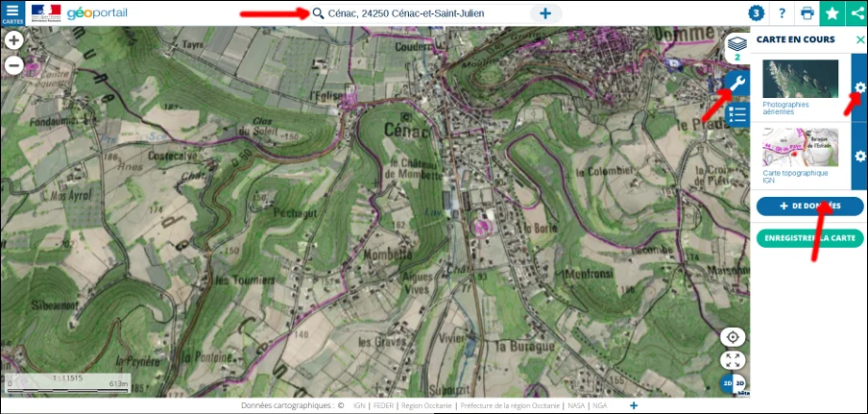
Task: Zoom out on the map
Action: (13, 65)
